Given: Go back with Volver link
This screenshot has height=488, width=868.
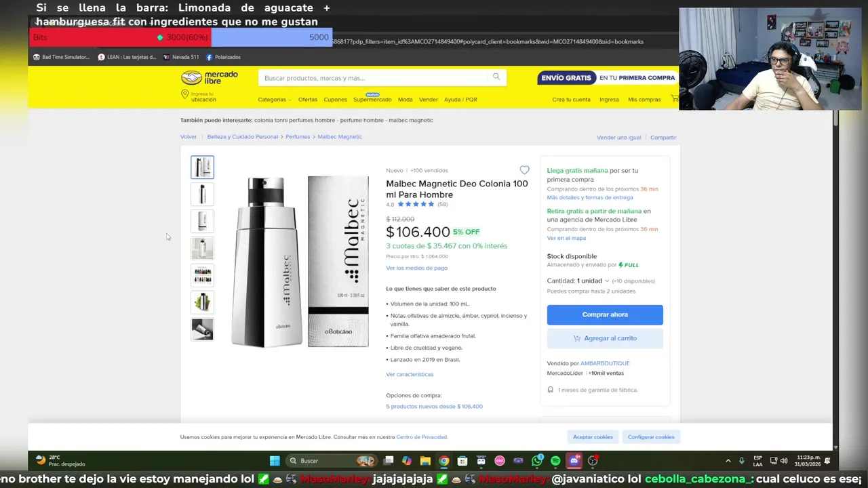Looking at the screenshot, I should pyautogui.click(x=189, y=137).
